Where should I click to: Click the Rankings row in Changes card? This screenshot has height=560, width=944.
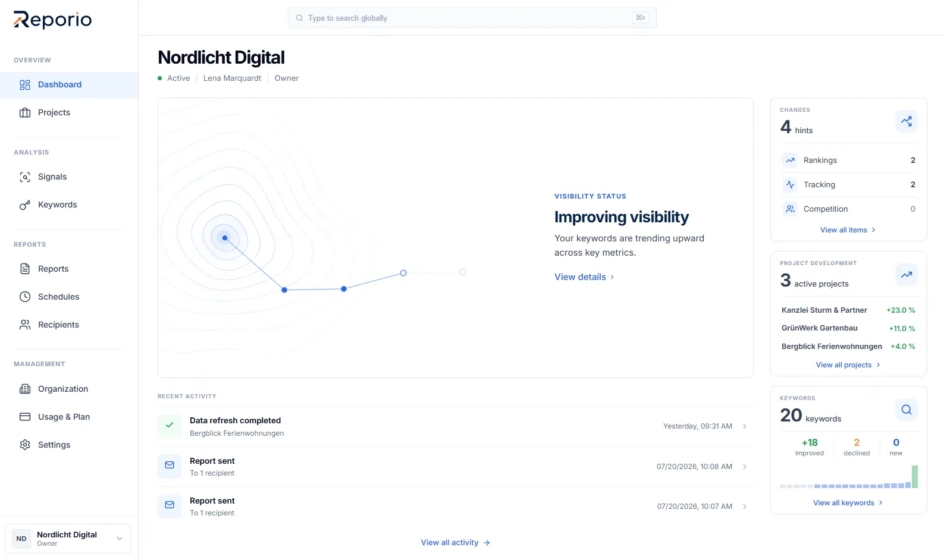tap(849, 161)
